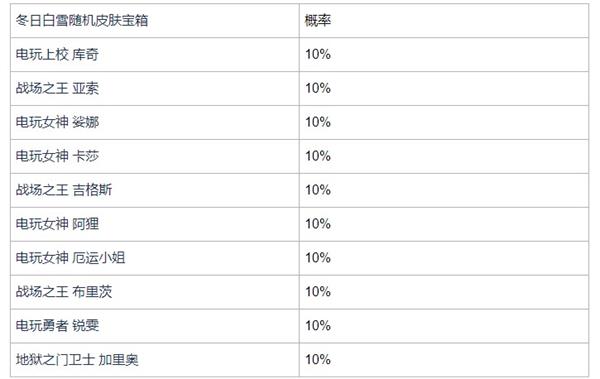Click the 10% probability for 加里奥
The width and height of the screenshot is (600, 379).
point(318,360)
